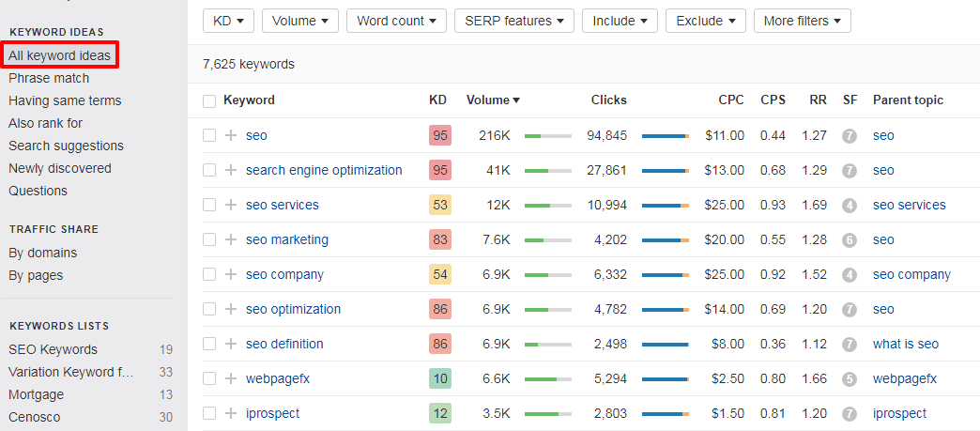Image resolution: width=980 pixels, height=431 pixels.
Task: Open 'webpagefx' keyword link
Action: pos(278,378)
